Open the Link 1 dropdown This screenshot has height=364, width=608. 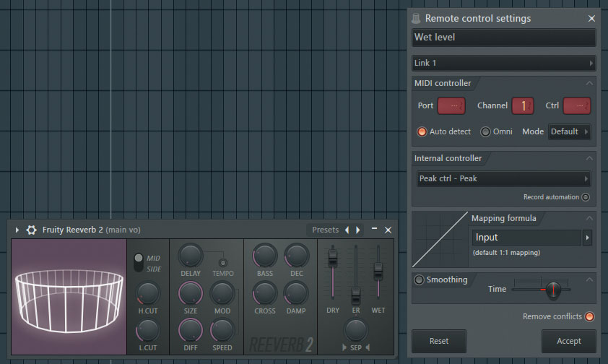(x=504, y=63)
